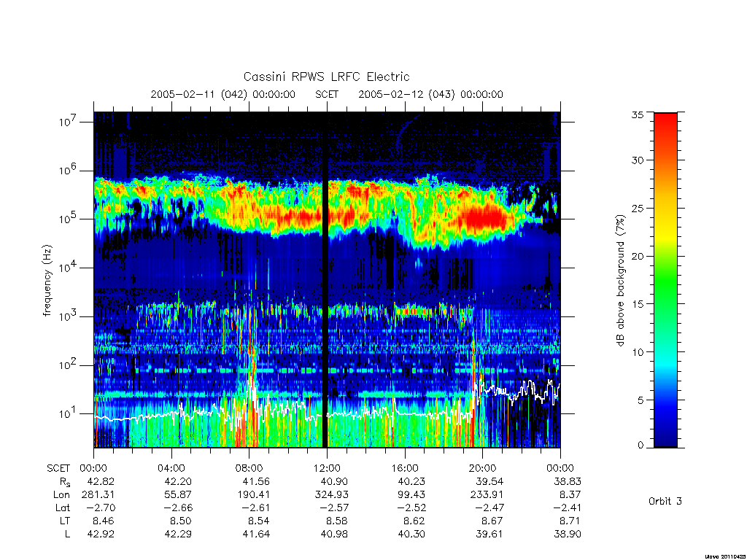Click the "35" color bar label

[637, 114]
